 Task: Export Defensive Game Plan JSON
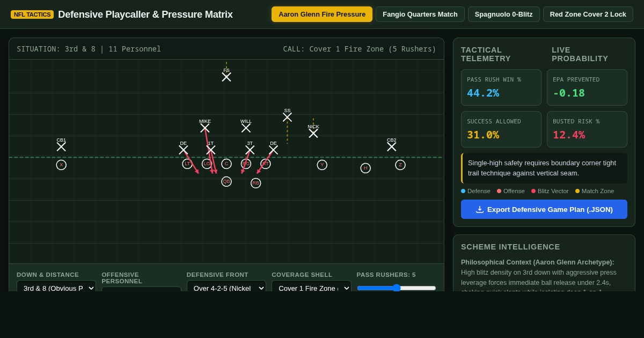point(544,209)
